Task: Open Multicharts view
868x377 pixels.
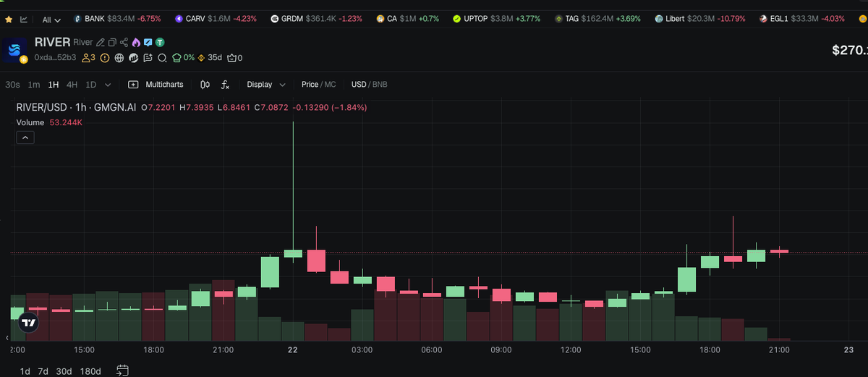Action: pos(156,85)
